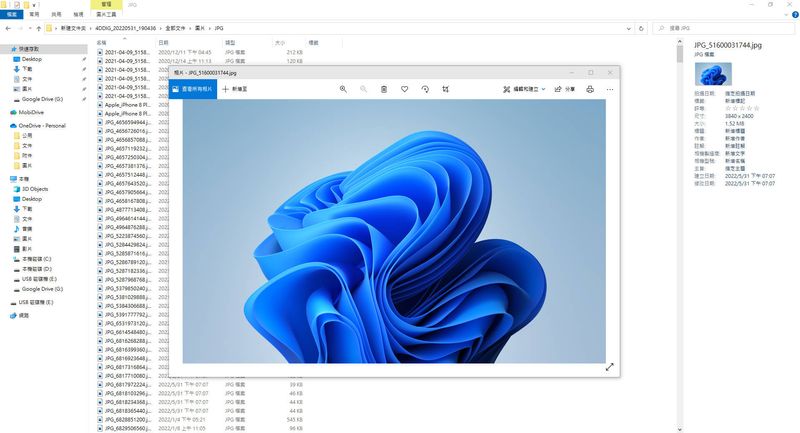Expand the ribbon with the chevron
Image resolution: width=800 pixels, height=433 pixels.
786,15
